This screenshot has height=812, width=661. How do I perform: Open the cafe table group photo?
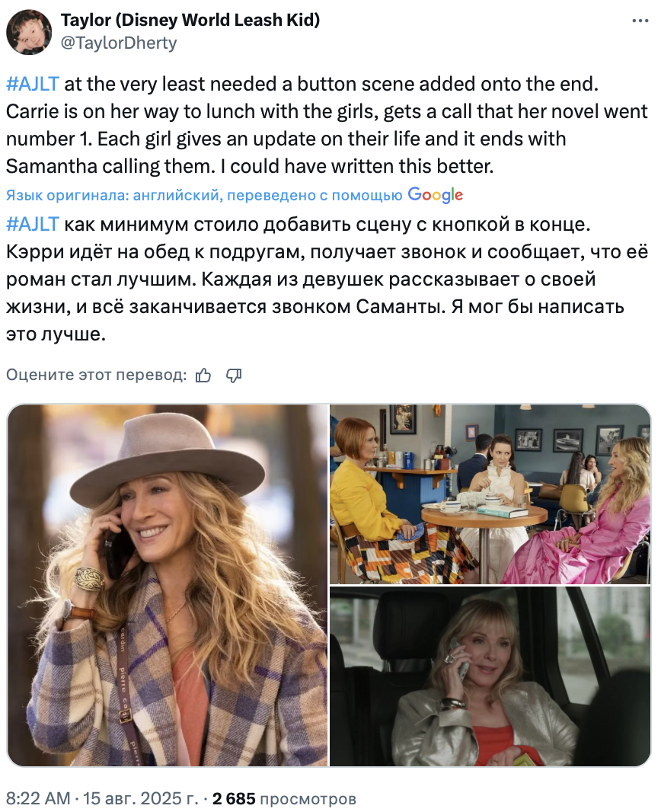[x=490, y=494]
